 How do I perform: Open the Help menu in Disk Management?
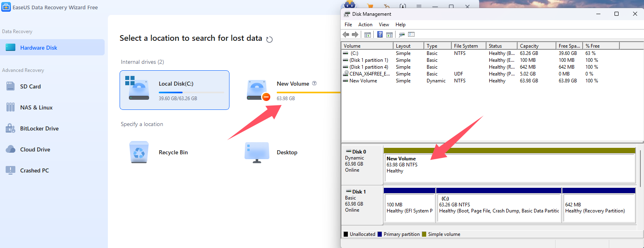tap(400, 25)
